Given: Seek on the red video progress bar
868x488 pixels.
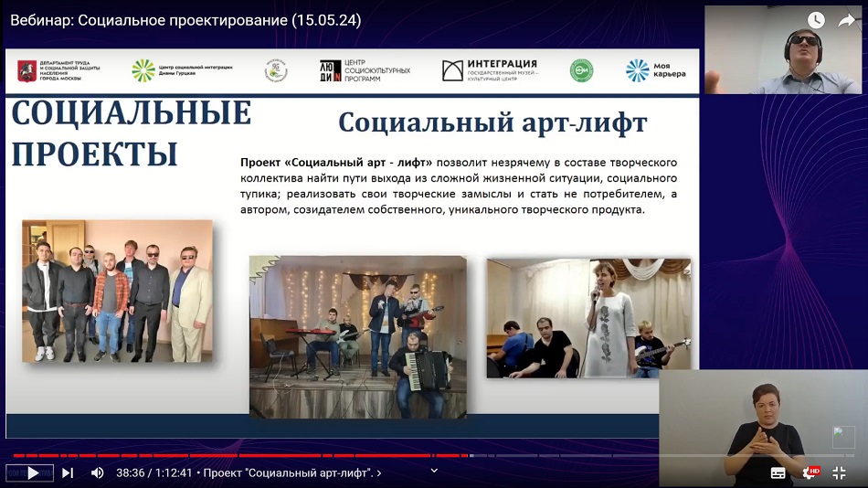Looking at the screenshot, I should (x=238, y=455).
